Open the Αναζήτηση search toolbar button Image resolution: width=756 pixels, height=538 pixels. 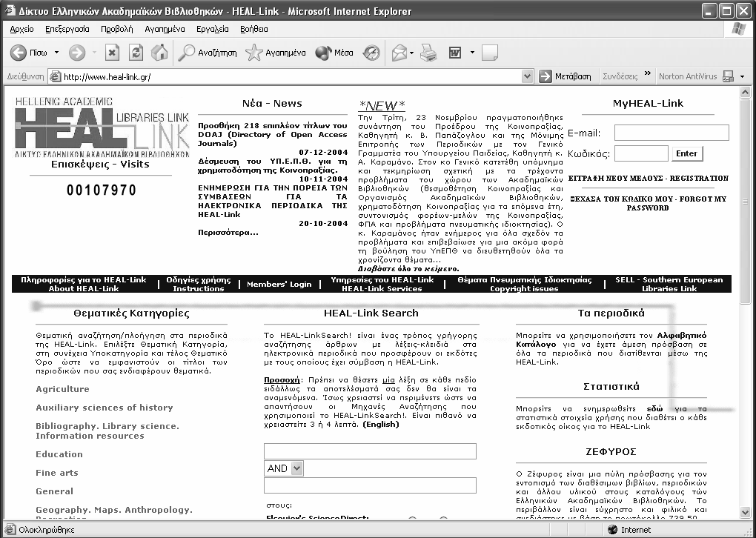(208, 53)
